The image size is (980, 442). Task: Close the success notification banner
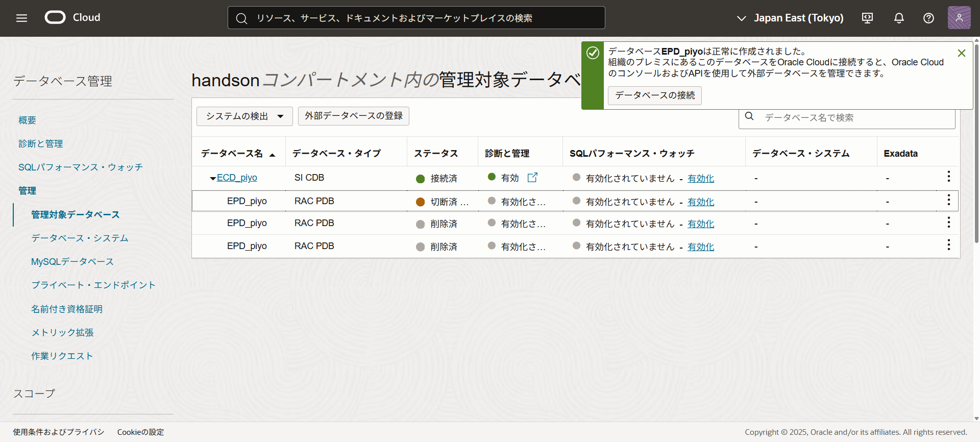[x=962, y=53]
